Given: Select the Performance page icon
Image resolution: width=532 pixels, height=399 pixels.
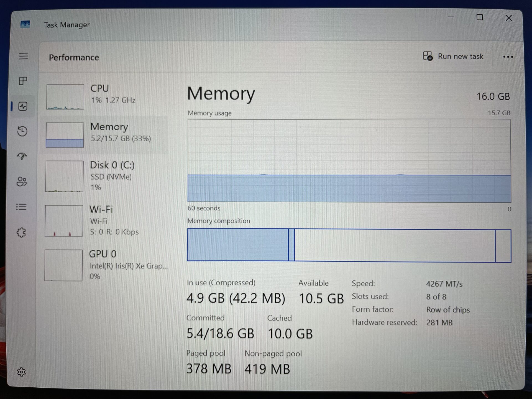Looking at the screenshot, I should tap(23, 106).
